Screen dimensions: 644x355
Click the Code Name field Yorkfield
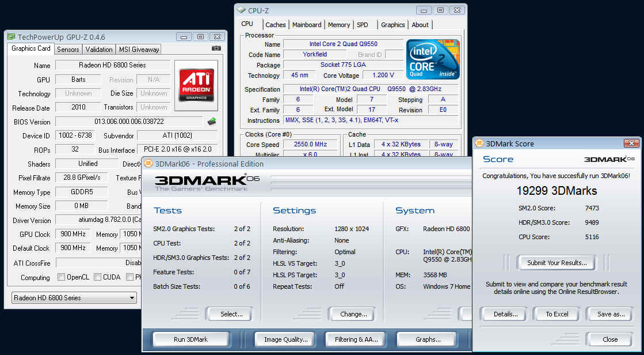(x=315, y=54)
